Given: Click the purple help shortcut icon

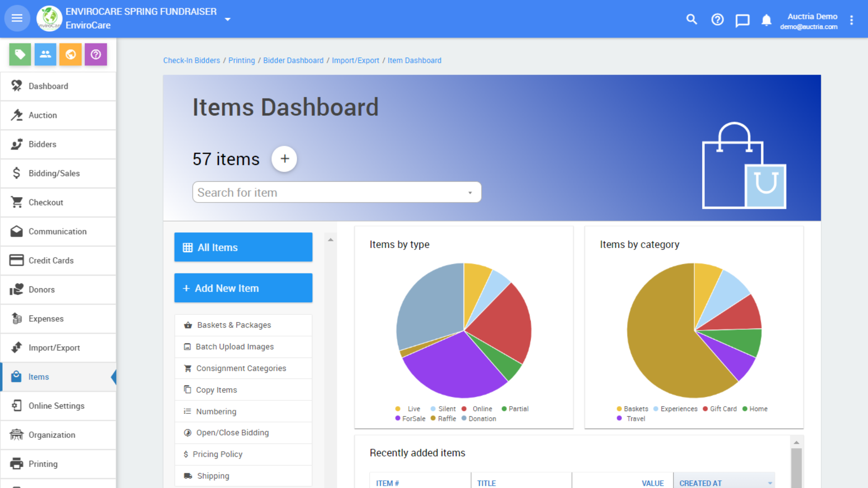Looking at the screenshot, I should pyautogui.click(x=96, y=55).
